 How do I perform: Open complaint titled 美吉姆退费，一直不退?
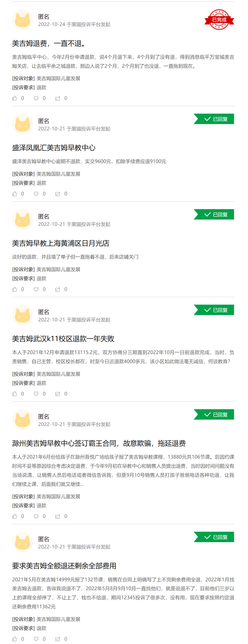(x=49, y=43)
